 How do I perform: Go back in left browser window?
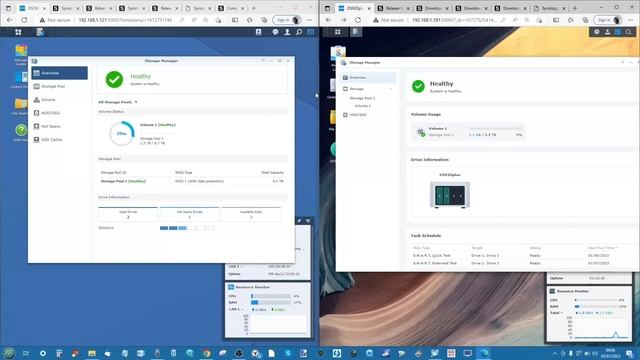point(9,20)
